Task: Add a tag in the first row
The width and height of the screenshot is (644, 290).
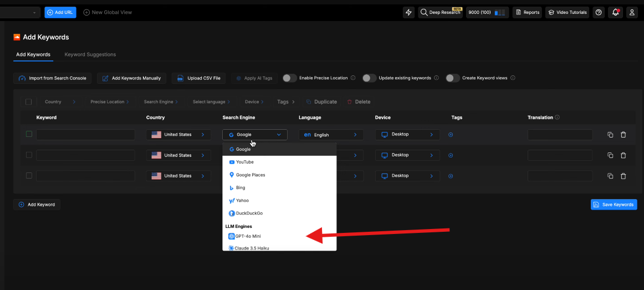Action: [451, 134]
